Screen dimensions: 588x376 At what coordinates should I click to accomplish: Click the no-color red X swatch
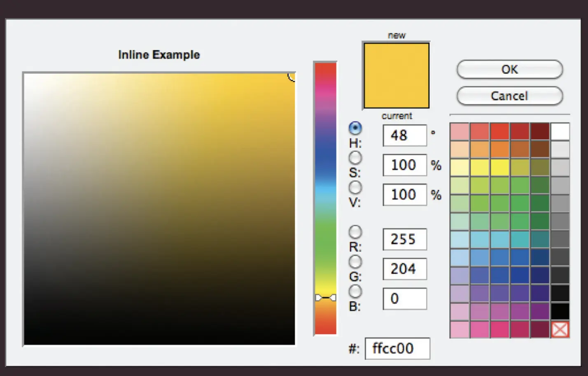560,329
